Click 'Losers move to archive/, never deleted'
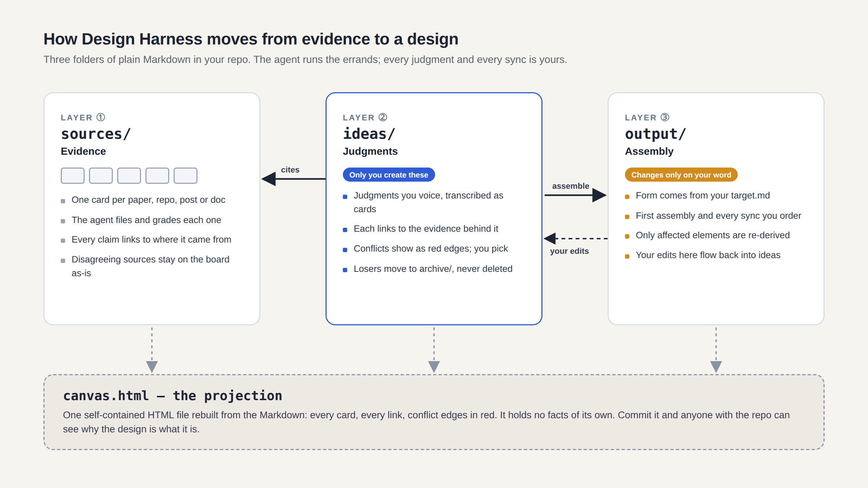The height and width of the screenshot is (488, 868). [433, 269]
